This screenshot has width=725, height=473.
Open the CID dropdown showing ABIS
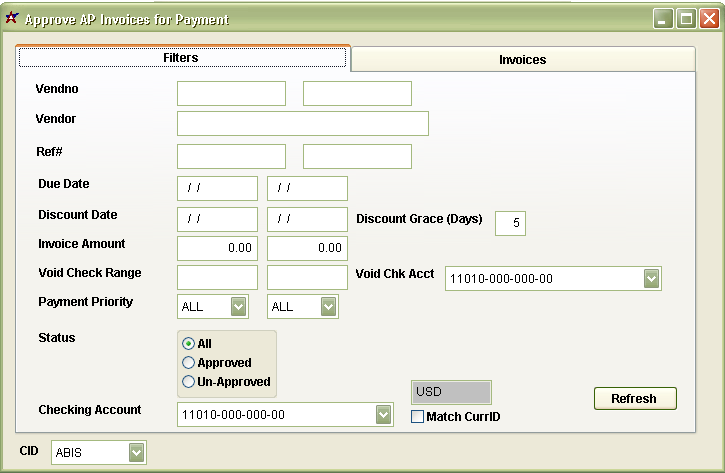click(x=136, y=453)
